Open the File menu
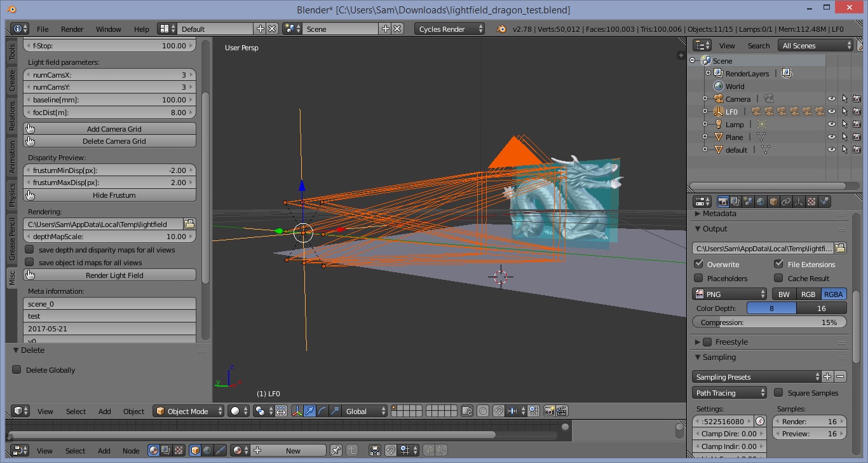Viewport: 868px width, 463px height. coord(43,29)
